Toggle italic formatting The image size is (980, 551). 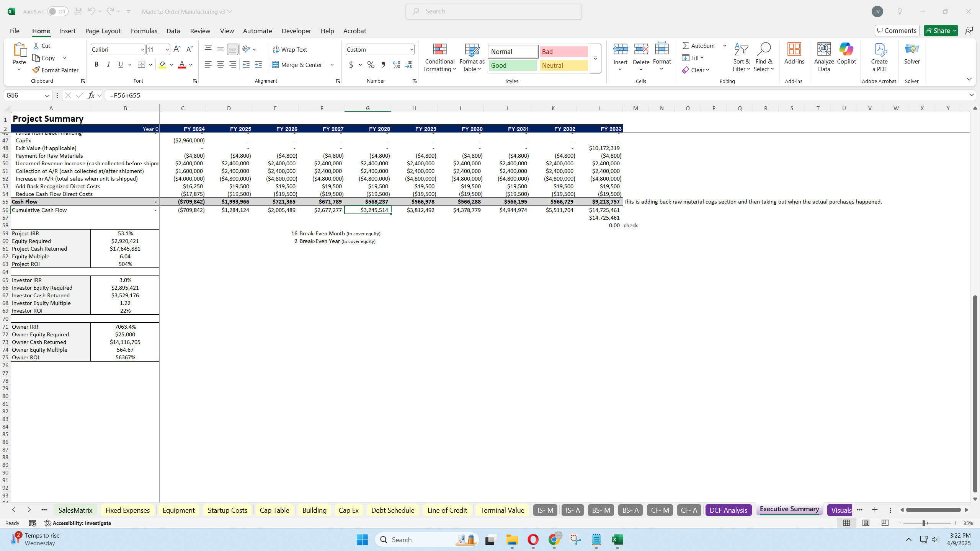tap(109, 64)
